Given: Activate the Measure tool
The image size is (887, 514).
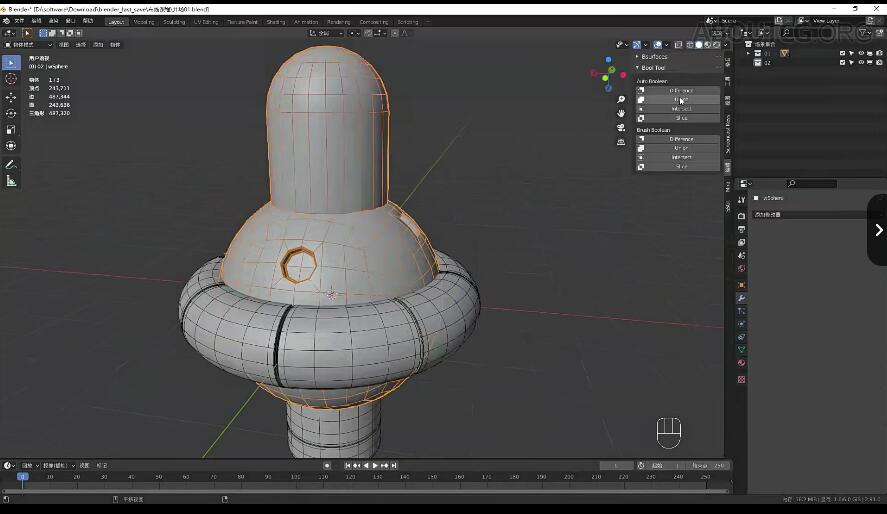Looking at the screenshot, I should click(11, 181).
